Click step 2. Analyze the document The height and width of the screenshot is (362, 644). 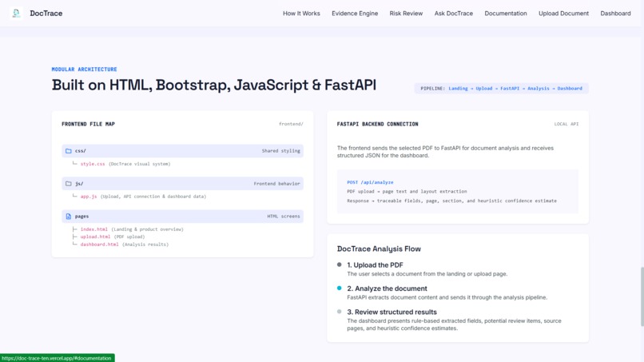click(387, 288)
